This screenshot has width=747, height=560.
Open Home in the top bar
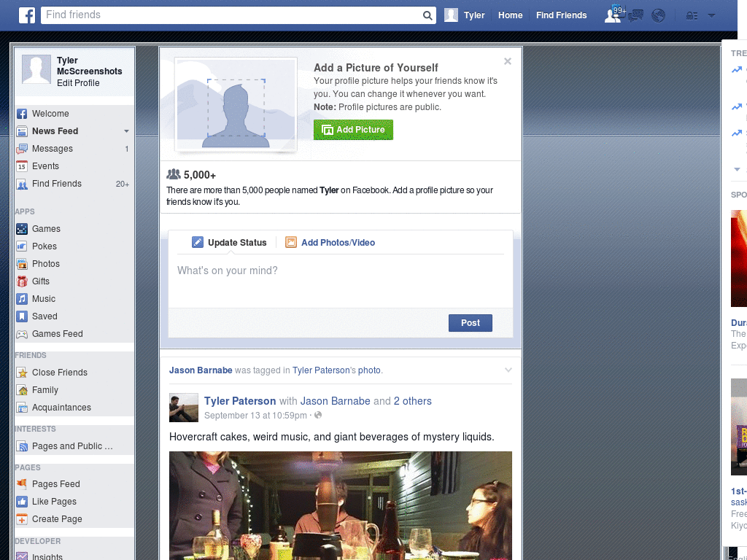click(510, 15)
